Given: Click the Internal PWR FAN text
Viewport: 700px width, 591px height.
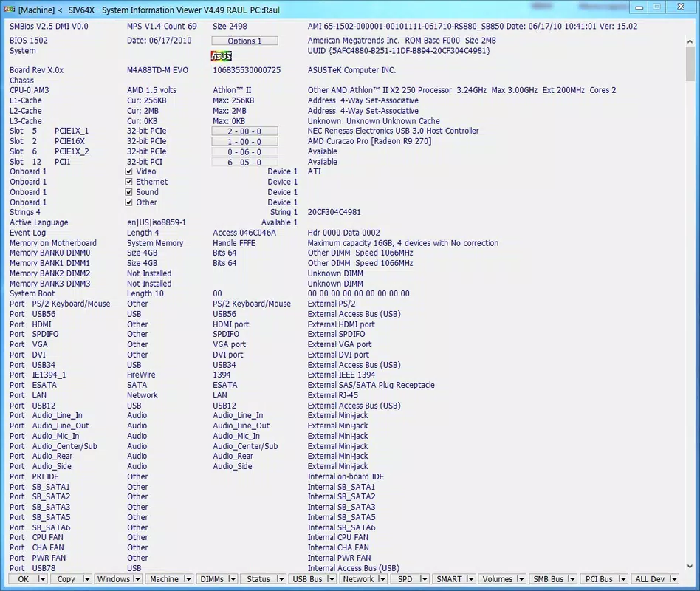Looking at the screenshot, I should coord(339,558).
